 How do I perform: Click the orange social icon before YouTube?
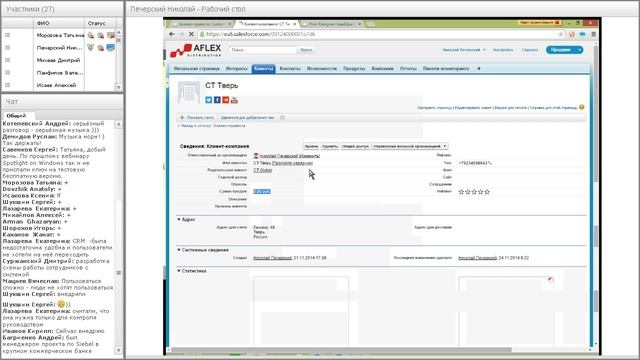pyautogui.click(x=226, y=100)
